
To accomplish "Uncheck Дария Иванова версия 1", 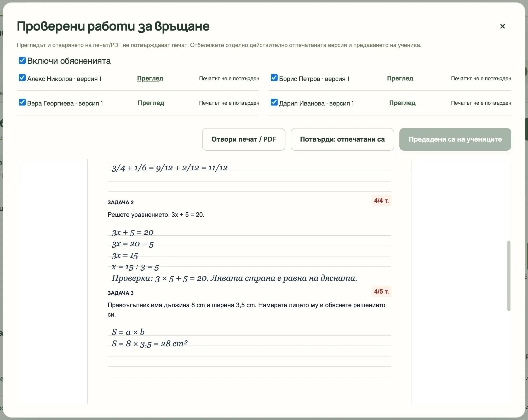I will [x=274, y=102].
